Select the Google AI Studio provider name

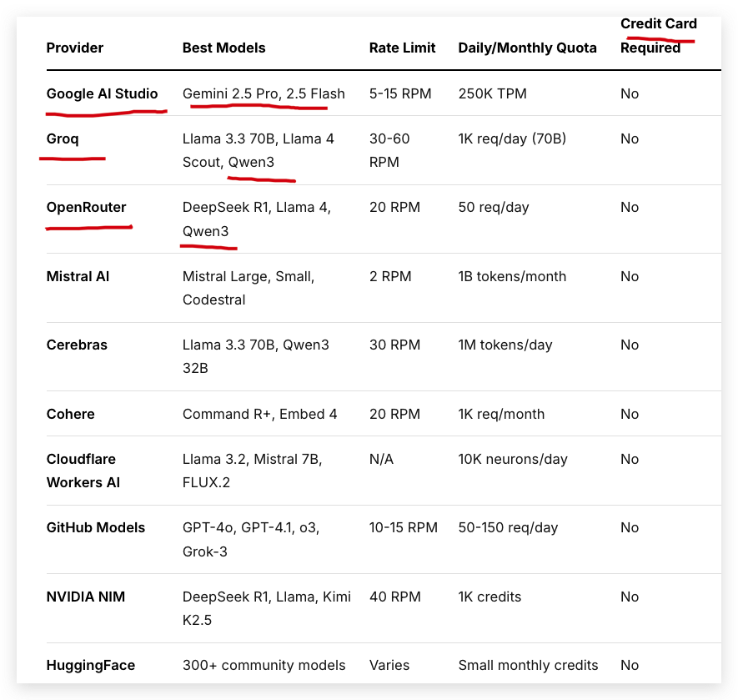(x=102, y=93)
